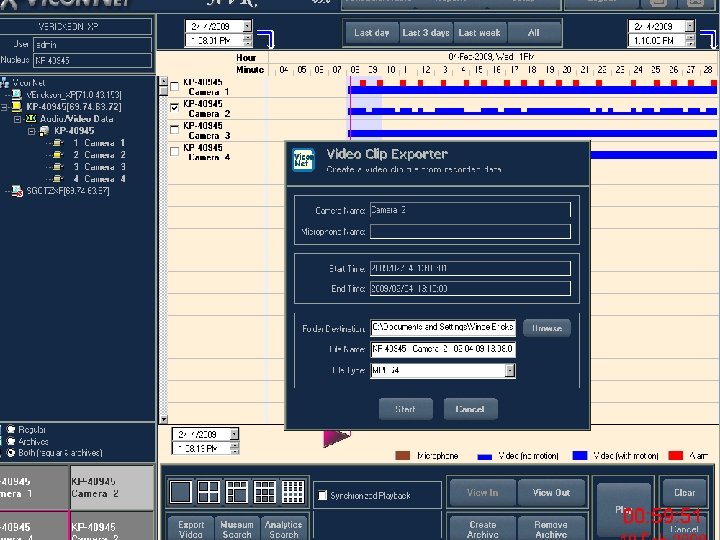The image size is (720, 540).
Task: Click the SGOTZNF disconnected site icon
Action: pyautogui.click(x=17, y=191)
